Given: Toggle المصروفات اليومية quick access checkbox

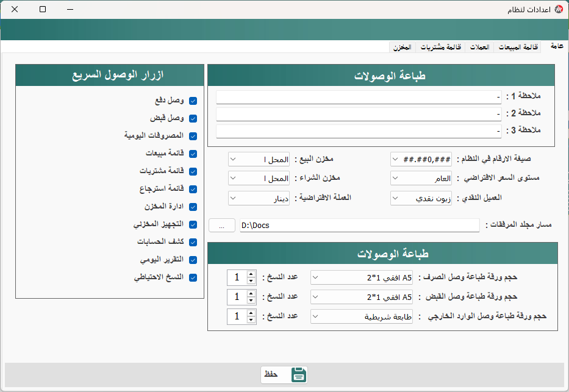Looking at the screenshot, I should click(193, 136).
